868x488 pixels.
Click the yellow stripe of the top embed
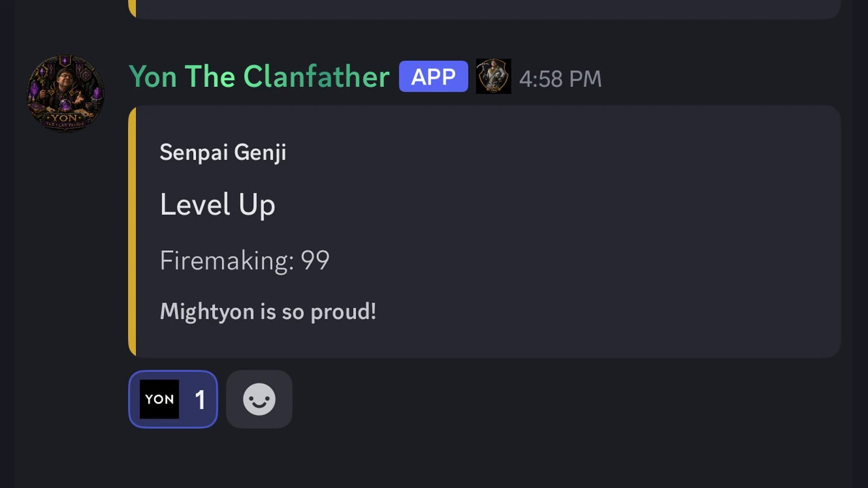point(132,9)
